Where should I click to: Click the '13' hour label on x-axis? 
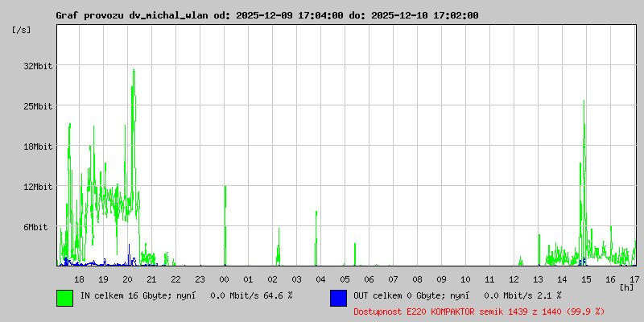pyautogui.click(x=538, y=279)
